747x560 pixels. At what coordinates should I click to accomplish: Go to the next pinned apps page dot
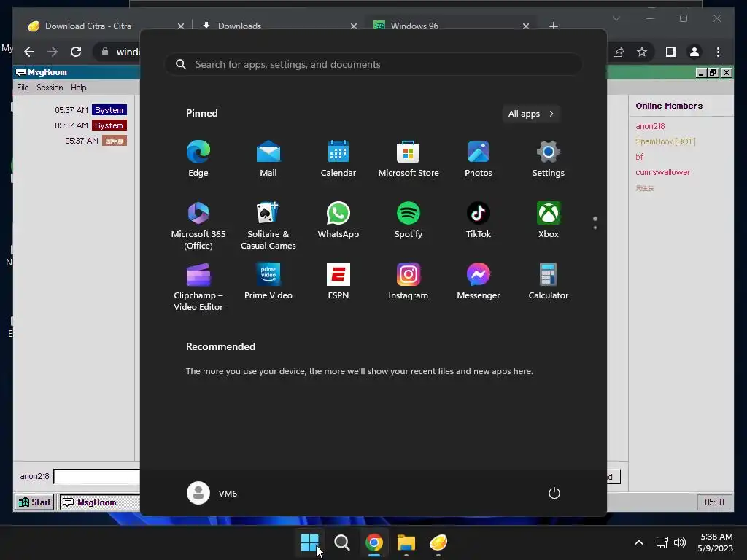[x=595, y=227]
